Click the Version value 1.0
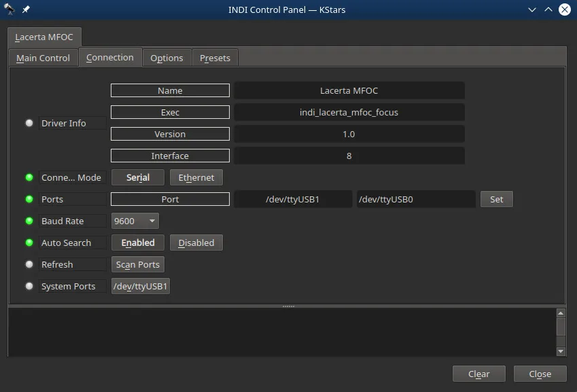Screen dimensions: 577x392 click(x=349, y=134)
